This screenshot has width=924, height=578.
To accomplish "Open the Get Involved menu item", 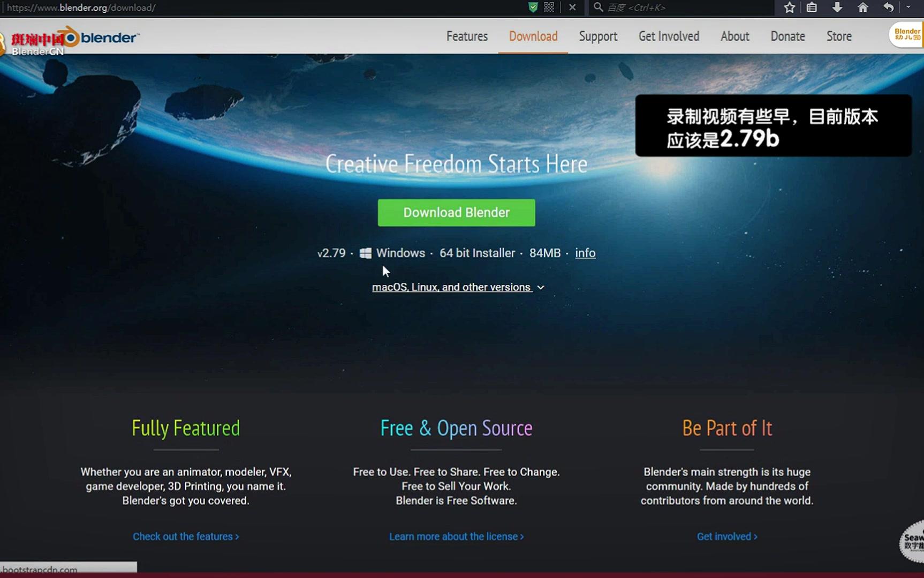I will click(x=669, y=36).
